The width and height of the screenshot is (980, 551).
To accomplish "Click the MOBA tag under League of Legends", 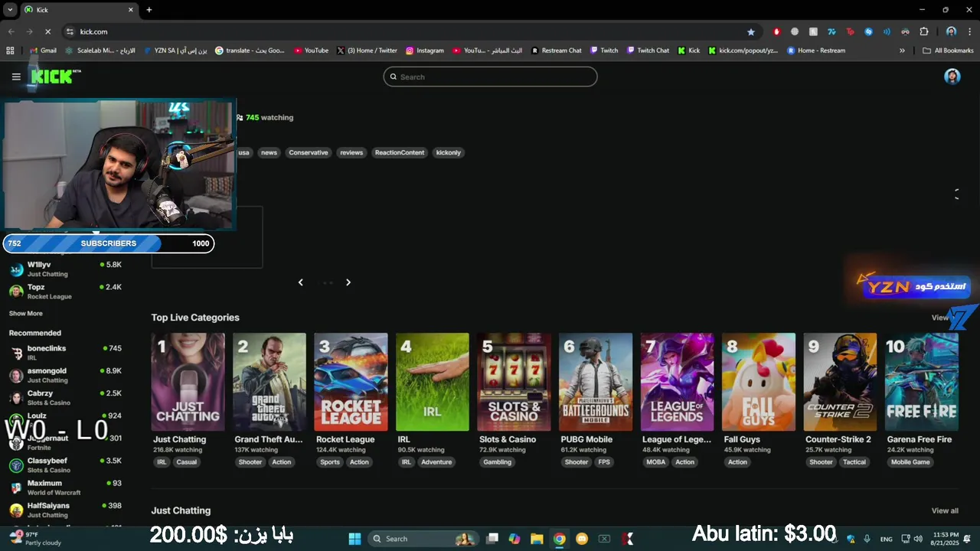I will (656, 462).
